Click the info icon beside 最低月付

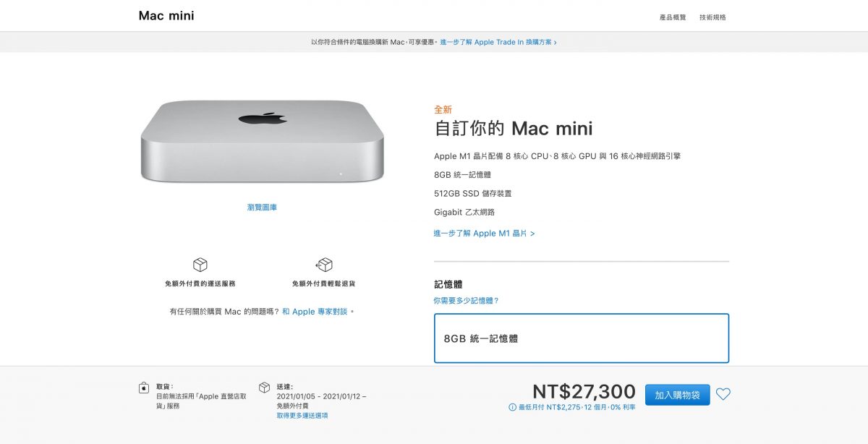click(512, 407)
